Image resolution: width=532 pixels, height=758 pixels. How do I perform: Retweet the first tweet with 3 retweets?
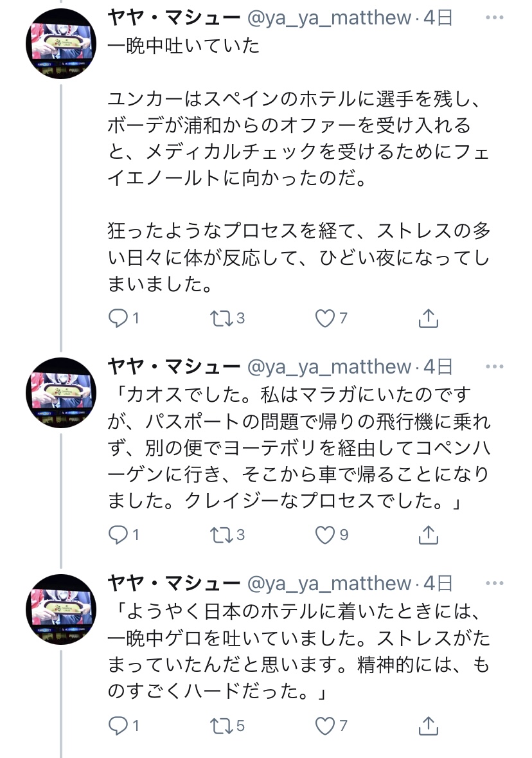[x=222, y=318]
